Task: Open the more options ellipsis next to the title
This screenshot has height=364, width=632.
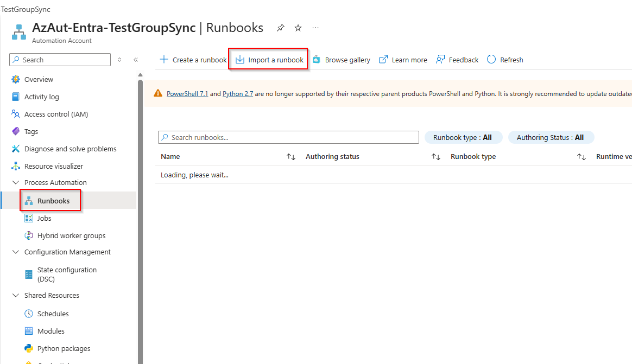Action: 315,28
